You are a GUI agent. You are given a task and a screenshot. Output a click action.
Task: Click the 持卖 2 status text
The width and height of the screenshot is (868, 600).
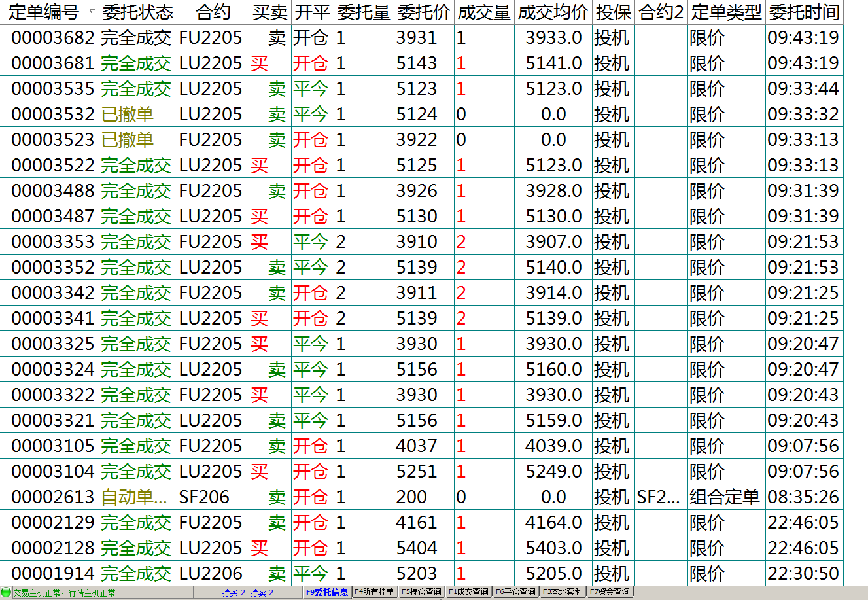(x=262, y=593)
